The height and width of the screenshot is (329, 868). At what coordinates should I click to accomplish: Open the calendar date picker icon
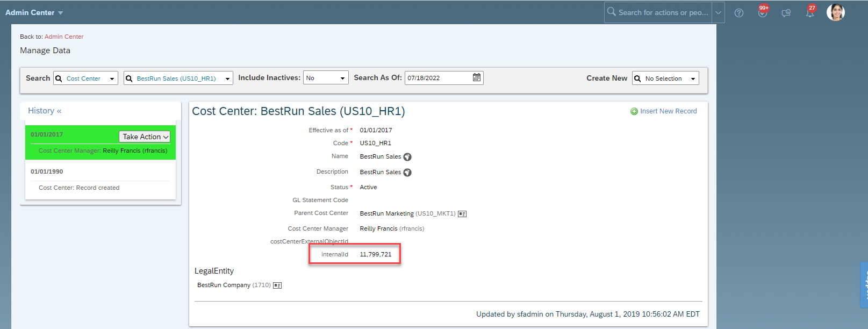point(477,77)
